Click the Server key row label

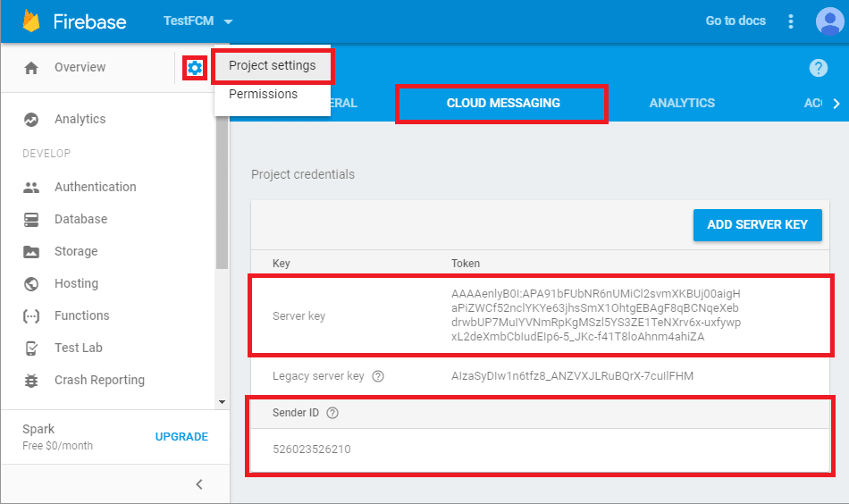[x=298, y=316]
